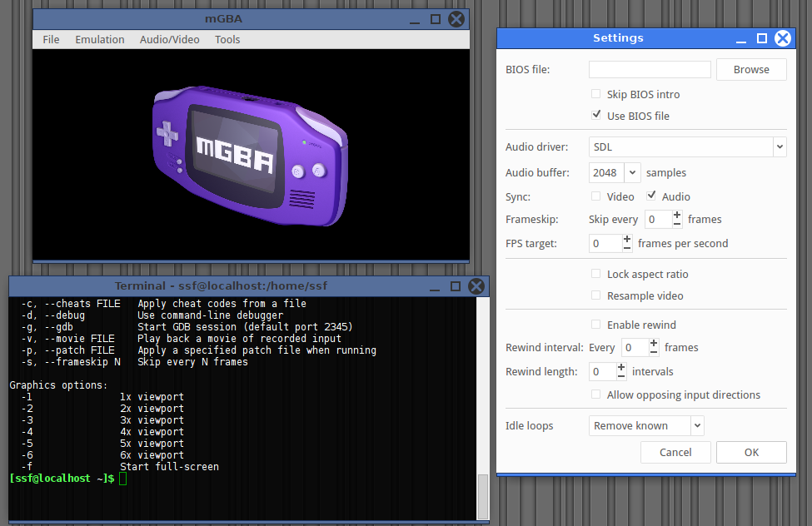Click the Settings window title bar
The height and width of the screenshot is (526, 812).
tap(618, 37)
